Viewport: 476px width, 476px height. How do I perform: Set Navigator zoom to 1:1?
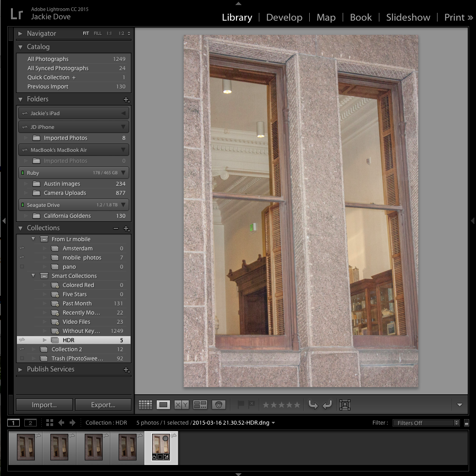pos(109,33)
